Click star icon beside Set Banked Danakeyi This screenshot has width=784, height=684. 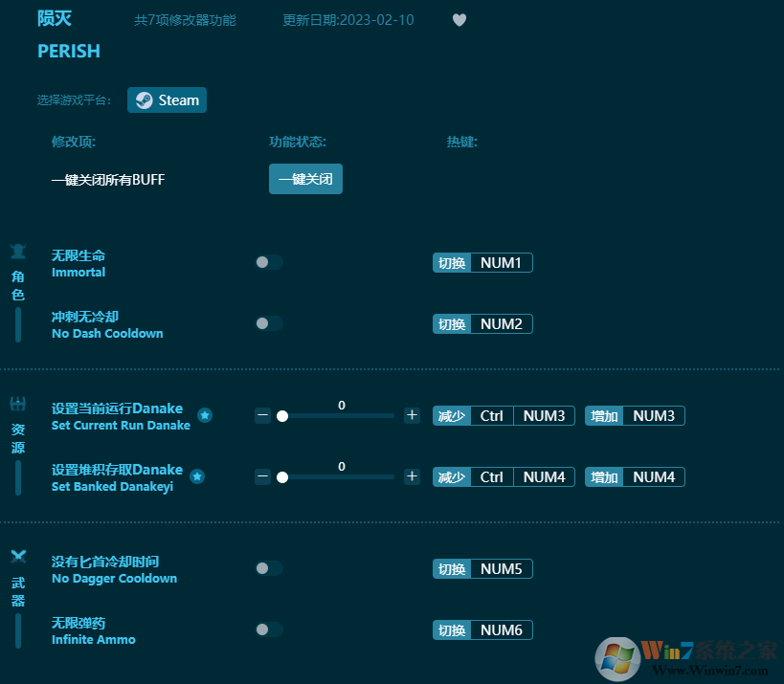tap(197, 476)
